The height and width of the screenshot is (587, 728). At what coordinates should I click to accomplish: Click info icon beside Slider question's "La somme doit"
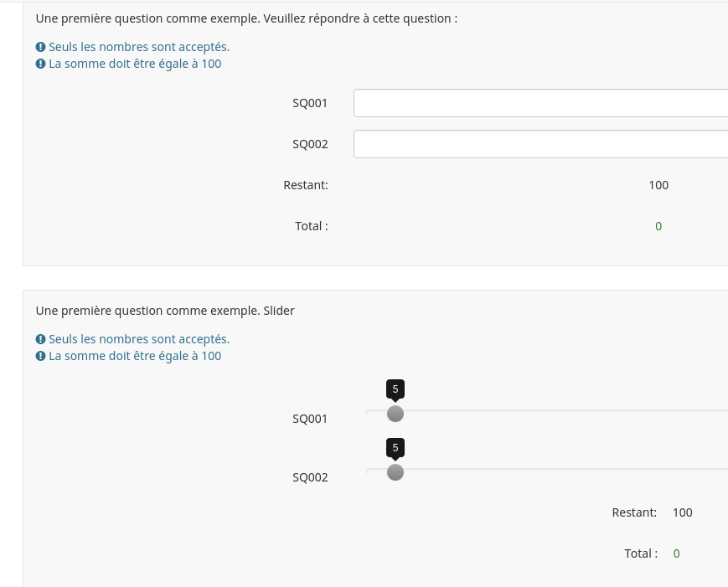coord(40,356)
